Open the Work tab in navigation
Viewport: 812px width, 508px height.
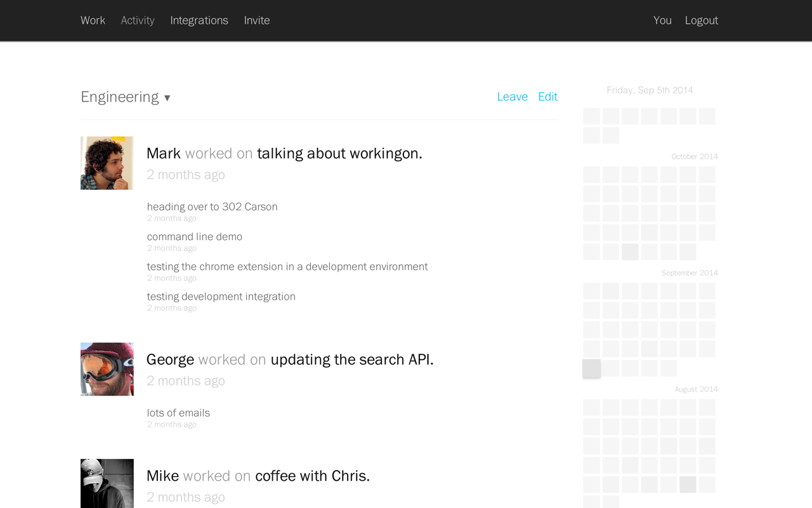pyautogui.click(x=93, y=20)
